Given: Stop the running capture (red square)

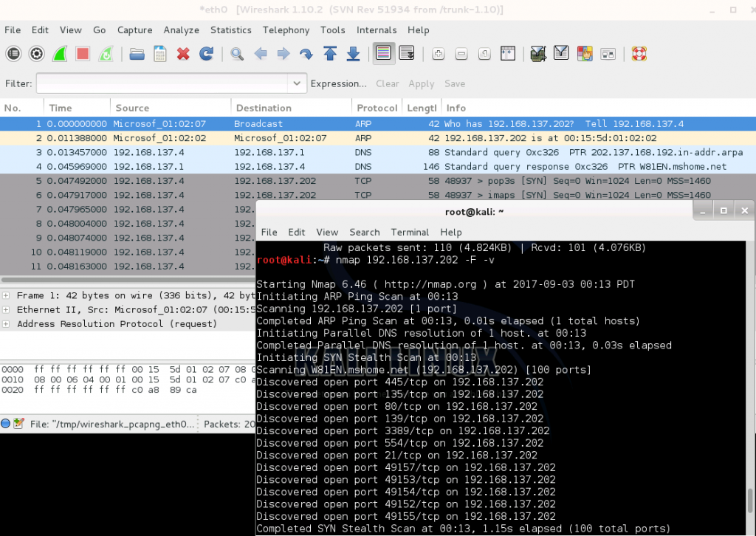Looking at the screenshot, I should (83, 53).
